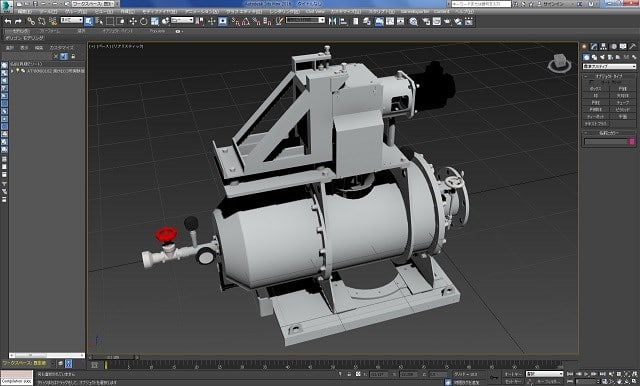
Task: Activate the Select and Move tool
Action: coord(133,21)
